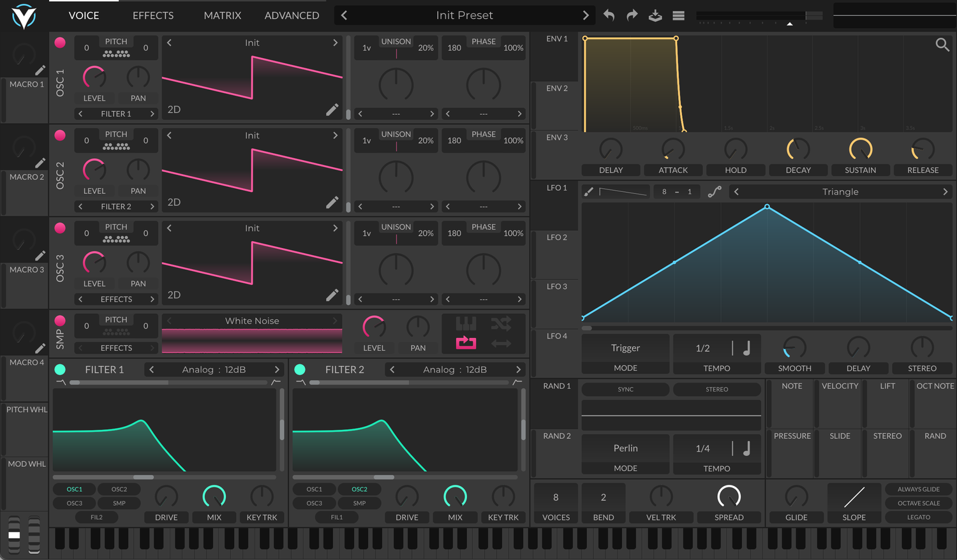The image size is (957, 560).
Task: Enable sample loop icon in SMP section
Action: [466, 343]
